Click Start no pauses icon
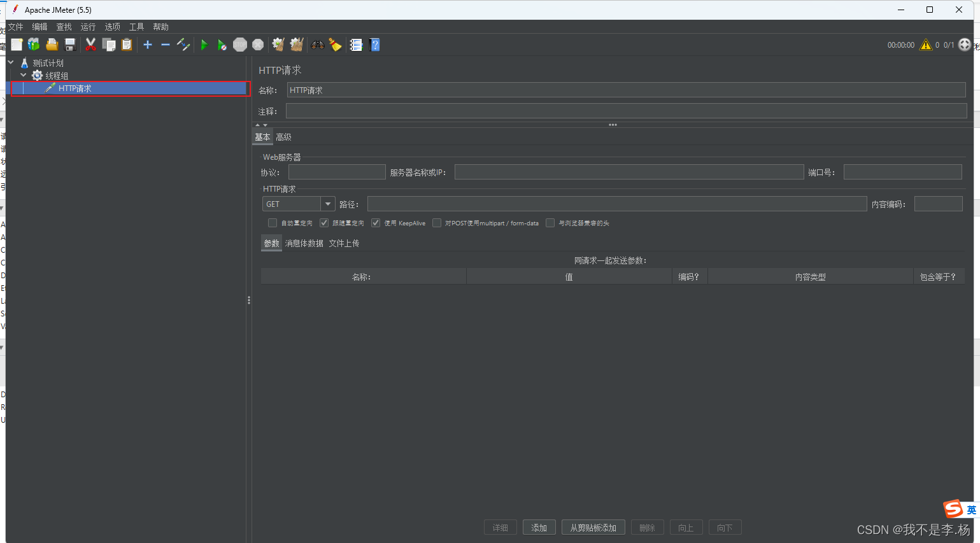The height and width of the screenshot is (543, 980). pos(222,45)
